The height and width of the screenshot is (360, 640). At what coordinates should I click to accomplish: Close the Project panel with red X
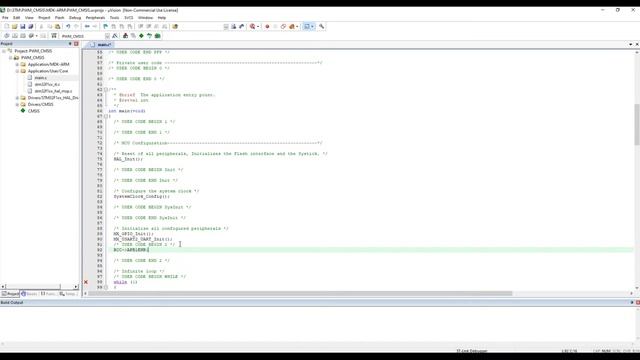[x=76, y=44]
